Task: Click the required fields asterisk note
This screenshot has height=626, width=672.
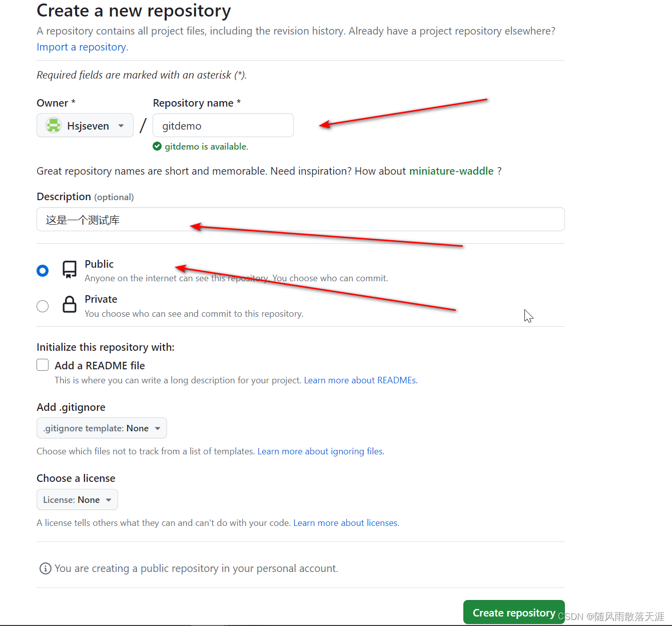Action: pos(142,75)
